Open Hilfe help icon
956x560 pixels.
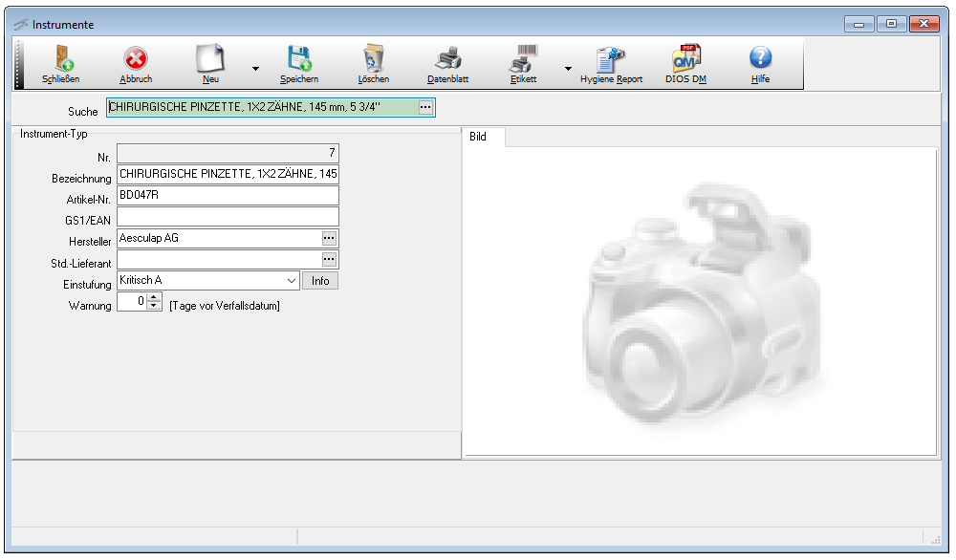760,64
